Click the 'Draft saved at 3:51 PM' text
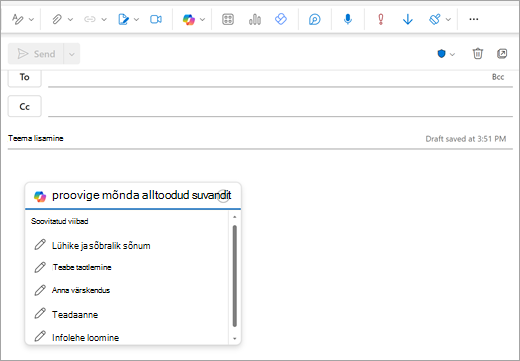The width and height of the screenshot is (520, 361). [x=466, y=139]
